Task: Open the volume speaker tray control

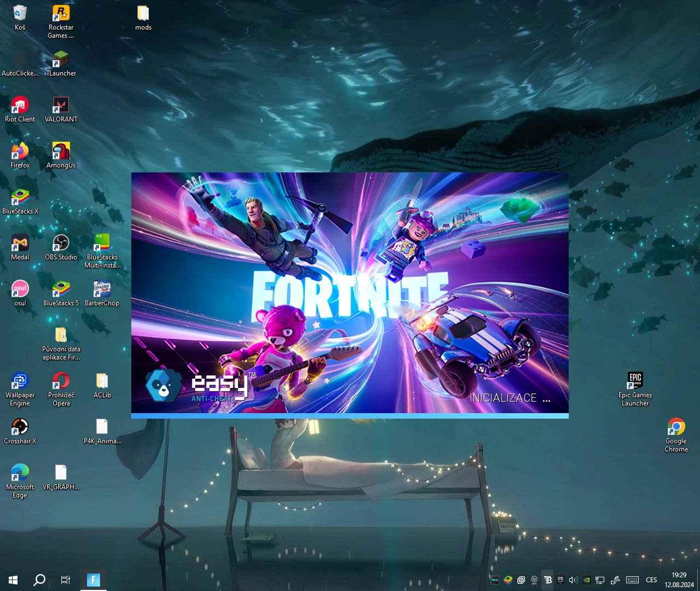Action: [x=573, y=580]
